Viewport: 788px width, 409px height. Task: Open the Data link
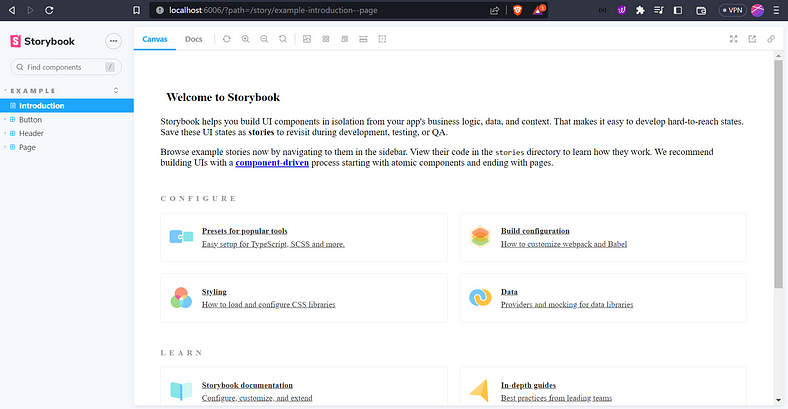509,292
